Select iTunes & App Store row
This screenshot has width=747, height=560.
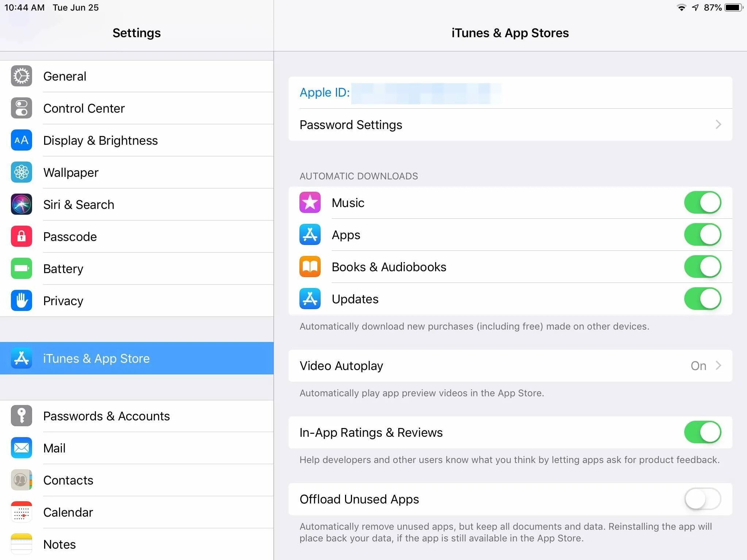tap(96, 358)
